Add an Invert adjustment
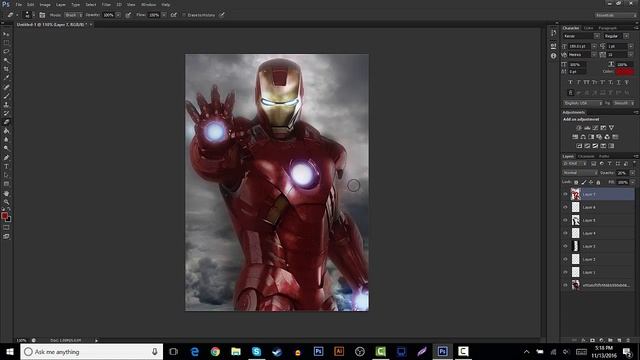640x360 pixels. click(x=579, y=146)
